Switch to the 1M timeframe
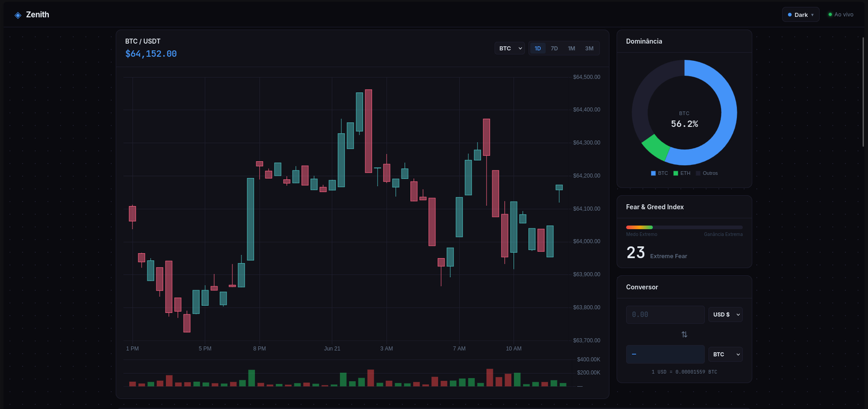Screen dimensions: 868x409 coord(572,48)
